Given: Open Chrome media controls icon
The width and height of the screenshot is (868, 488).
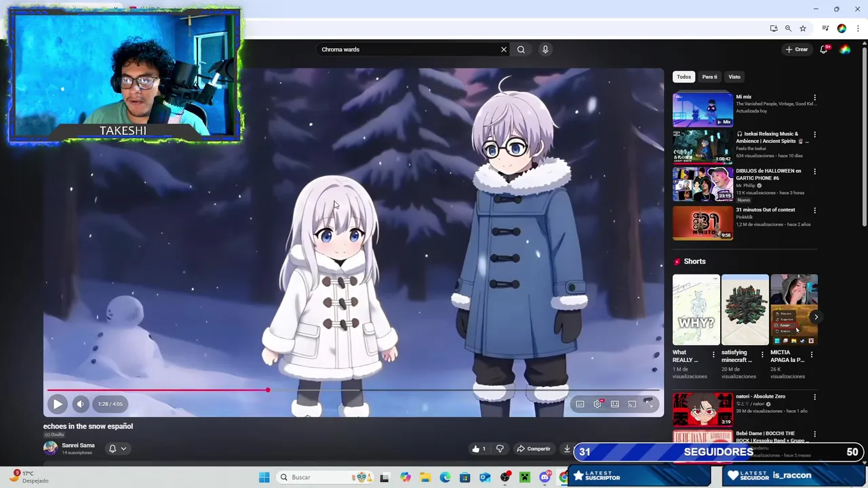Looking at the screenshot, I should [x=825, y=28].
